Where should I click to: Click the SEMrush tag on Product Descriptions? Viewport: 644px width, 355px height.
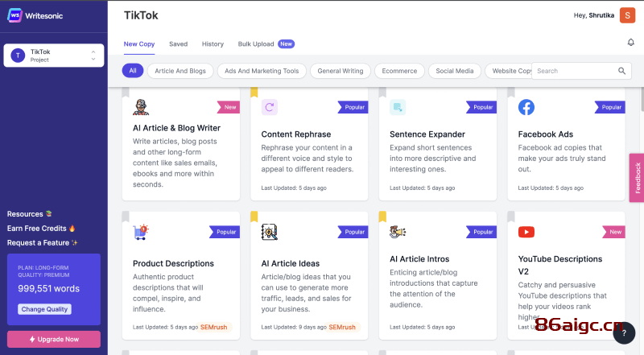pyautogui.click(x=213, y=327)
